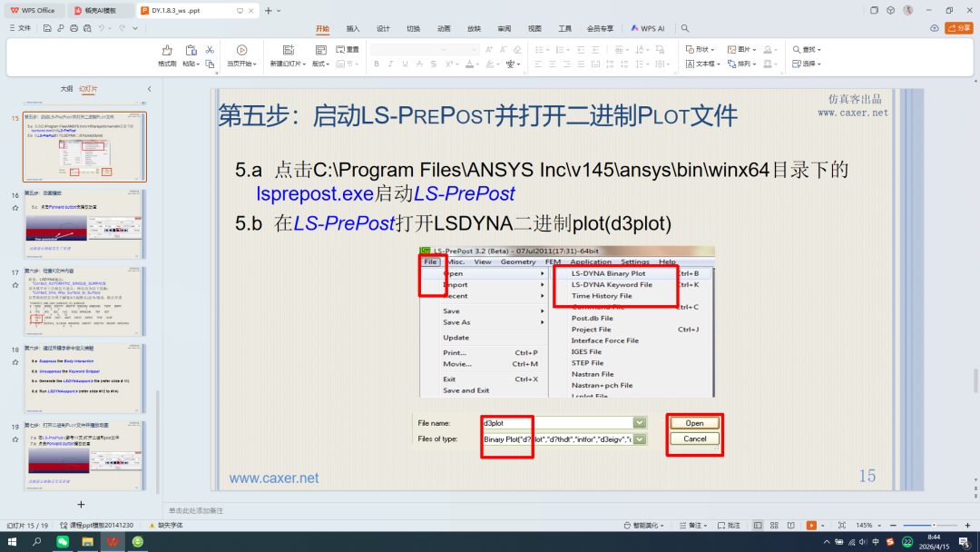Click the clear formatting eraser icon
Viewport: 980px width, 552px height.
(517, 49)
